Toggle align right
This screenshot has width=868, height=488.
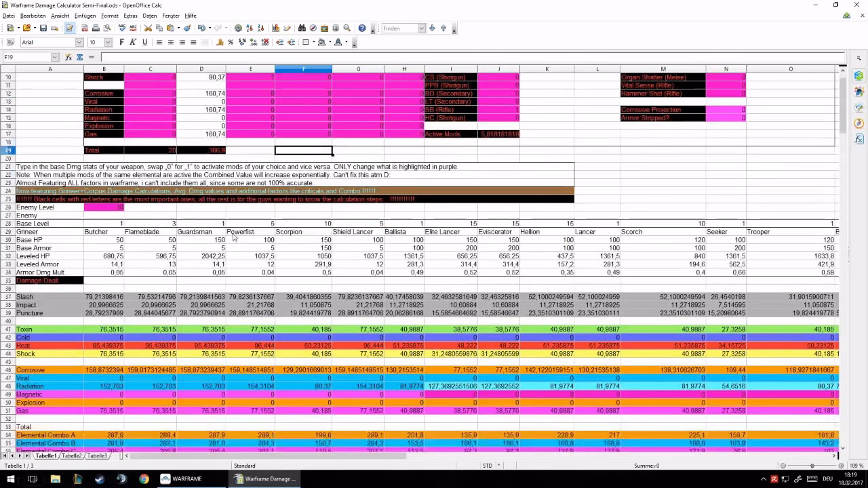(182, 42)
